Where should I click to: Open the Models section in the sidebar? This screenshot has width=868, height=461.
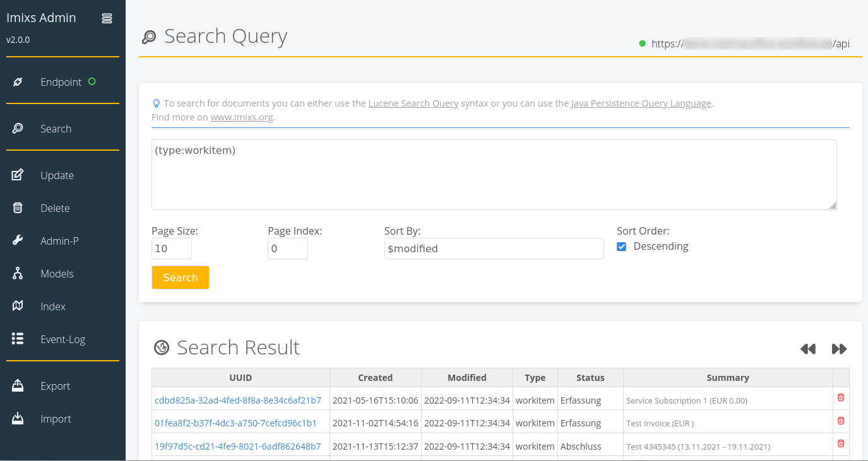tap(57, 273)
